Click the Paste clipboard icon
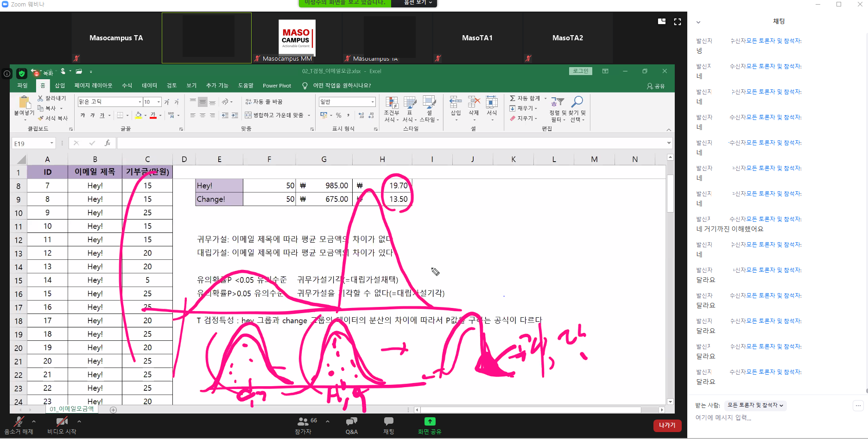The image size is (868, 439). click(x=24, y=102)
